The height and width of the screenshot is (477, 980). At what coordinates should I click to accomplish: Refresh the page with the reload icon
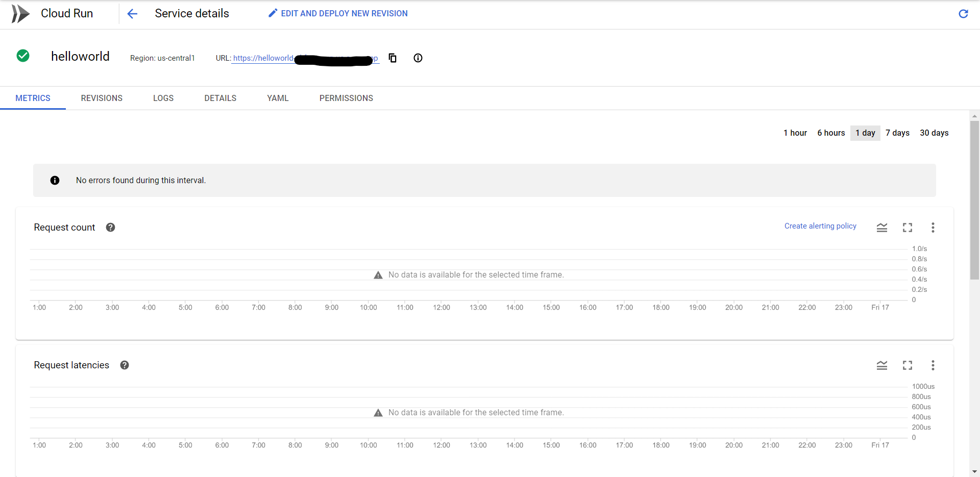click(x=963, y=14)
